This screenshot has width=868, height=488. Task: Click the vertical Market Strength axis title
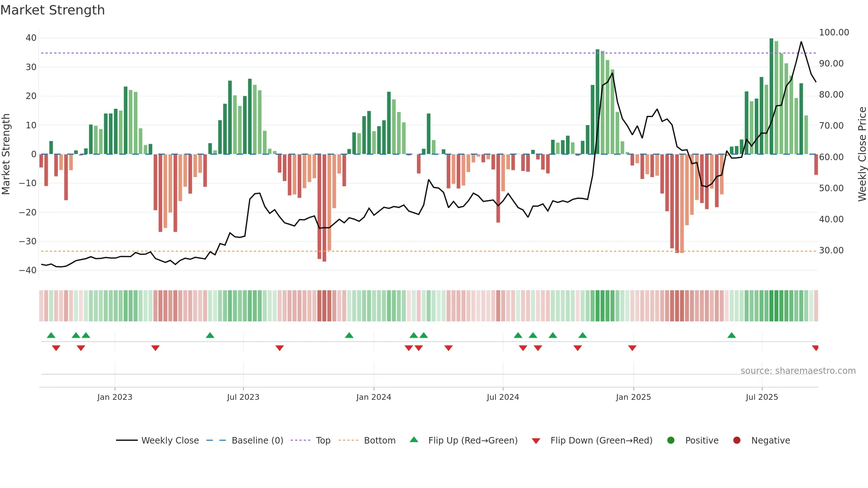6,154
